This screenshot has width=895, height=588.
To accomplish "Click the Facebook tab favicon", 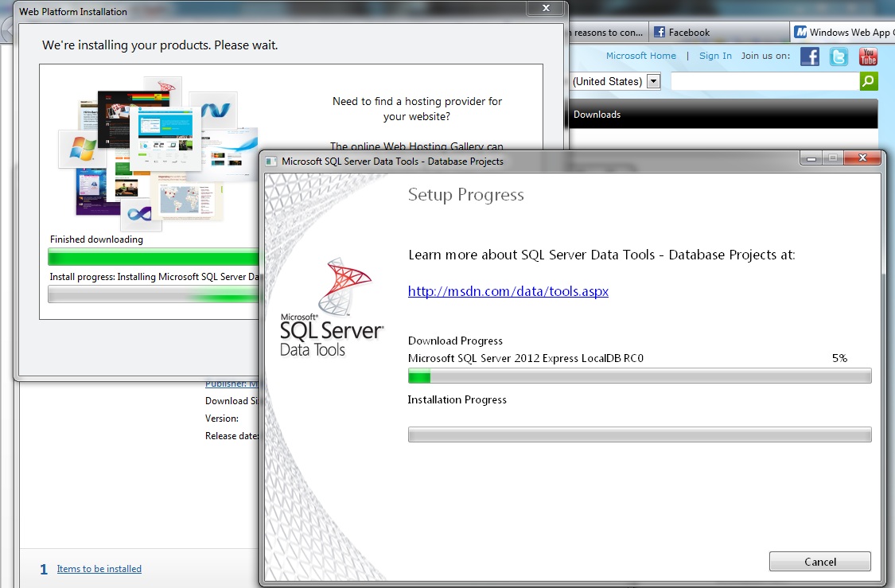I will click(x=660, y=32).
